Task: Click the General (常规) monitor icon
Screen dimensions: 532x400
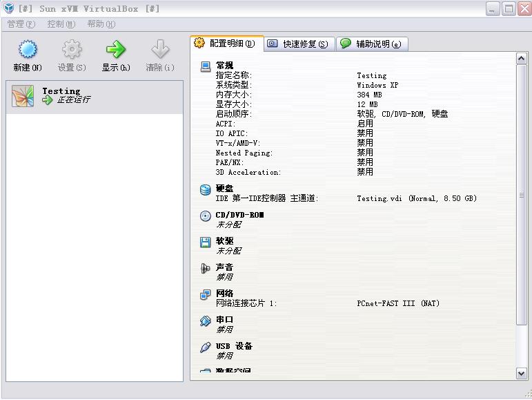Action: point(205,66)
